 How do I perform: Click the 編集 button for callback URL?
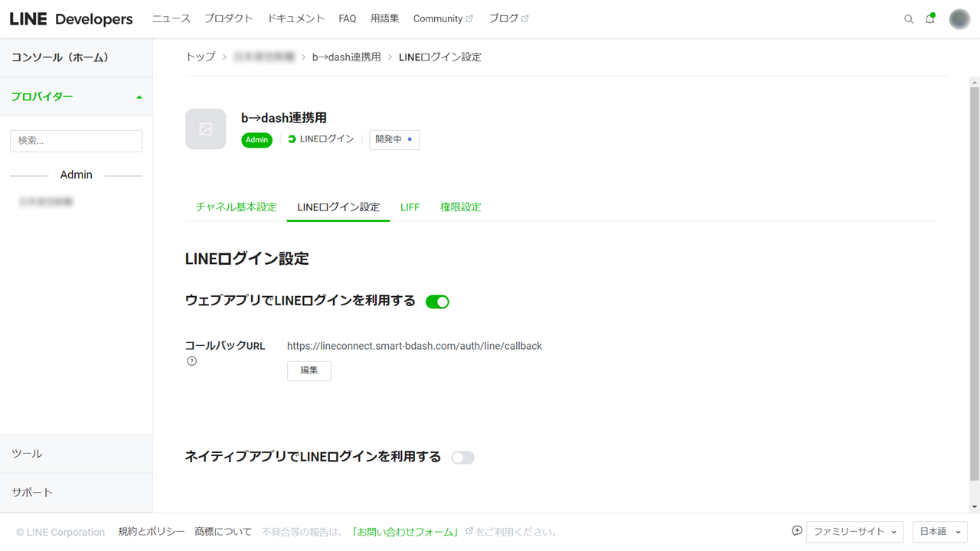(x=309, y=370)
